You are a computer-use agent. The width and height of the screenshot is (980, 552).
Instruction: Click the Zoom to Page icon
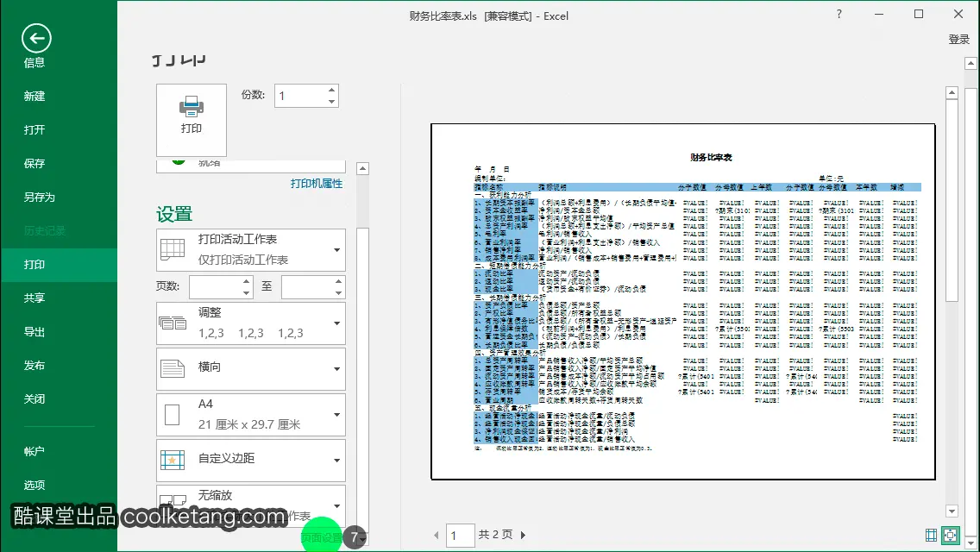point(951,535)
